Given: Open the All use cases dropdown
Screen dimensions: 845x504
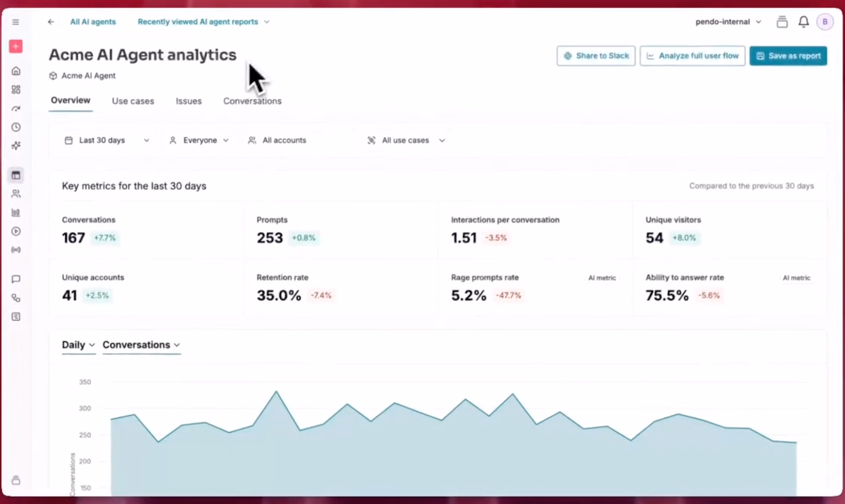Looking at the screenshot, I should click(406, 140).
